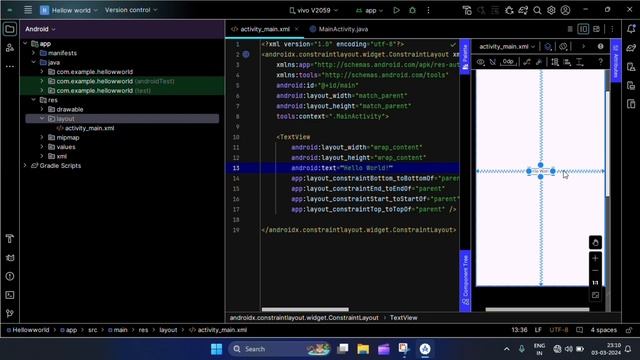Start debugging with the bug icon
This screenshot has width=640, height=360.
[412, 10]
